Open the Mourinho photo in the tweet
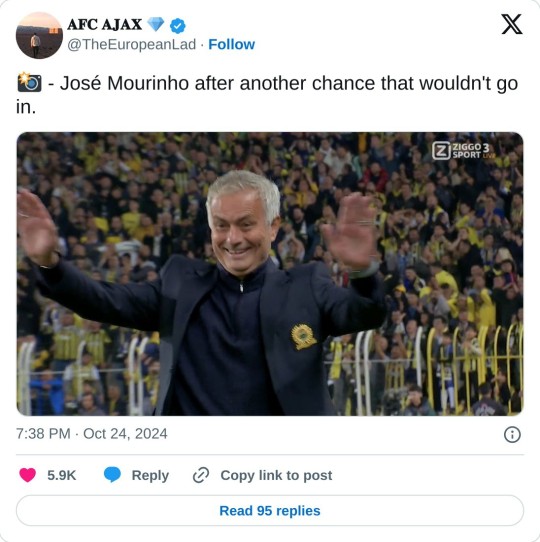 click(x=270, y=274)
